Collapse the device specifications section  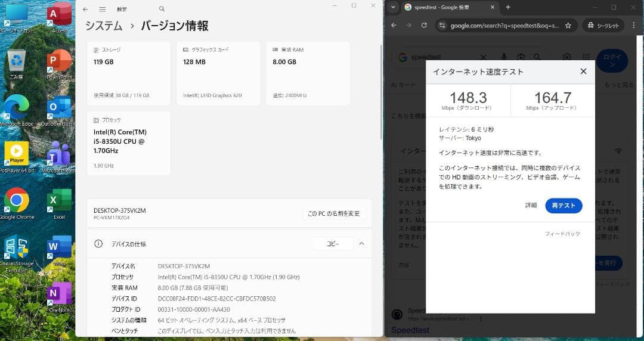pyautogui.click(x=361, y=244)
